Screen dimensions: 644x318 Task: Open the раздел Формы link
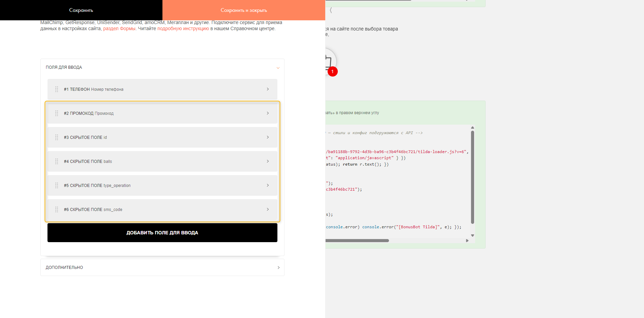(119, 29)
